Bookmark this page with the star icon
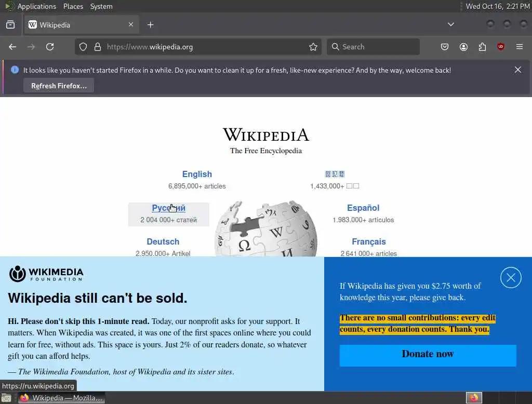The width and height of the screenshot is (532, 404). [x=313, y=47]
